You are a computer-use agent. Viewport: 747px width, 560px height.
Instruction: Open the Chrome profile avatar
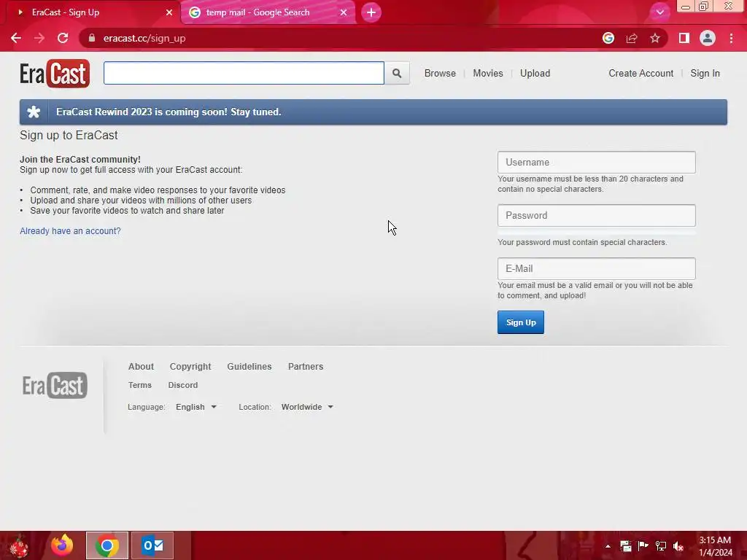tap(708, 38)
